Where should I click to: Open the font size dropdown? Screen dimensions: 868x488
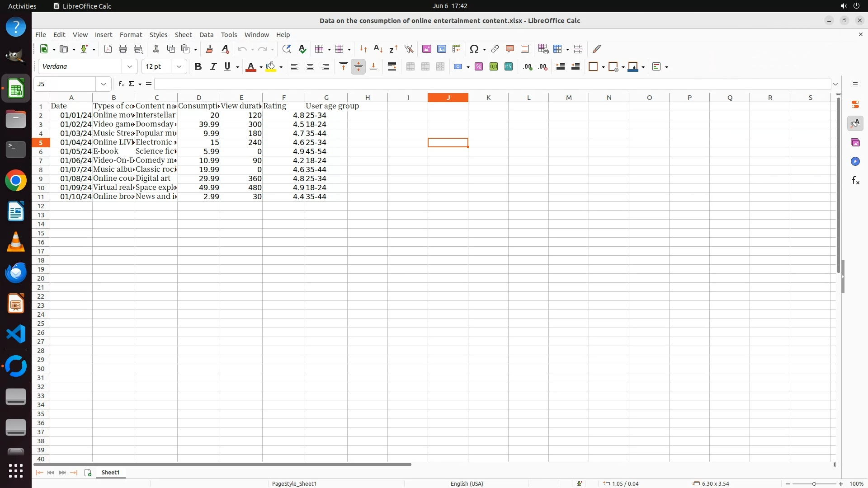pyautogui.click(x=179, y=66)
